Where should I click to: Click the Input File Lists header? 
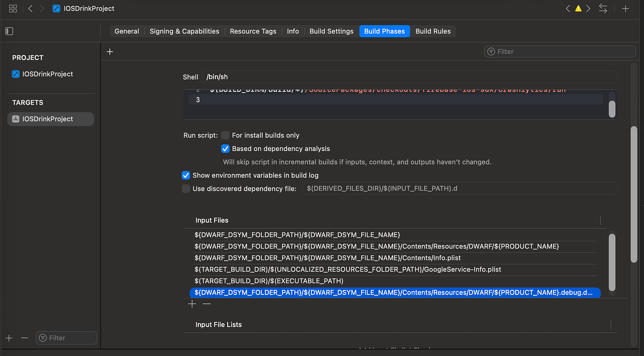pos(218,324)
